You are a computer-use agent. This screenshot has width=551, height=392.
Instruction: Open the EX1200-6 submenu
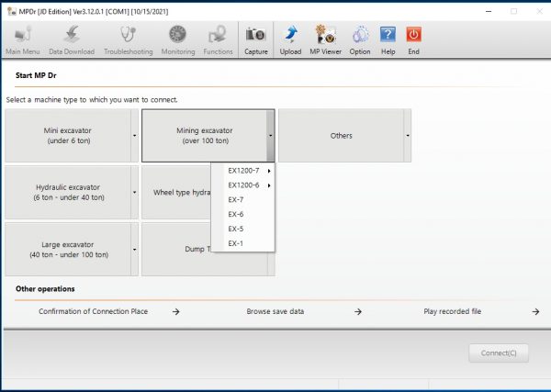pos(243,185)
